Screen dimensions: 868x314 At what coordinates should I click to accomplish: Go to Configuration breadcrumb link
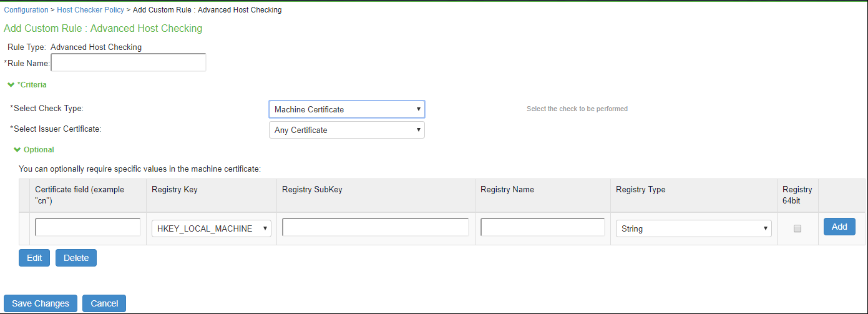coord(26,10)
